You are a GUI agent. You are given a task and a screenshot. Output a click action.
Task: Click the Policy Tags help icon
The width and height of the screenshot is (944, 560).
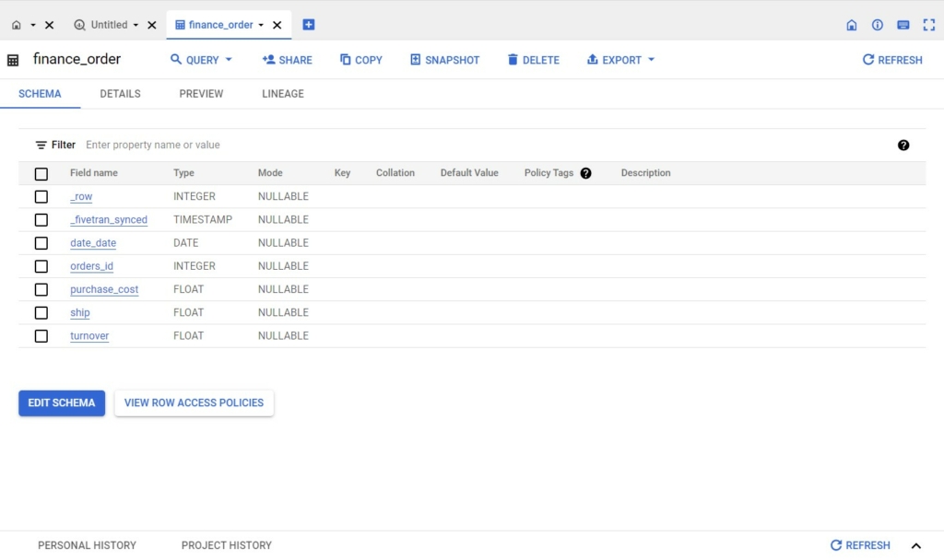[x=585, y=173]
